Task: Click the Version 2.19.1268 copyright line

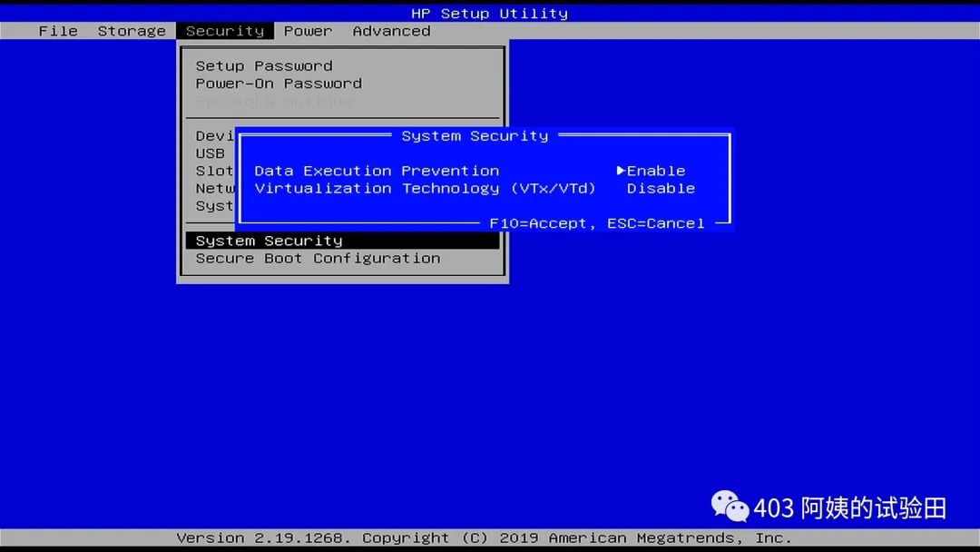Action: pos(484,537)
